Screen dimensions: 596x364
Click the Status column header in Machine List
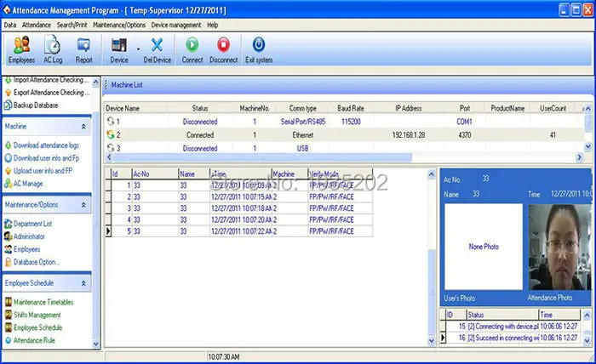(x=200, y=109)
